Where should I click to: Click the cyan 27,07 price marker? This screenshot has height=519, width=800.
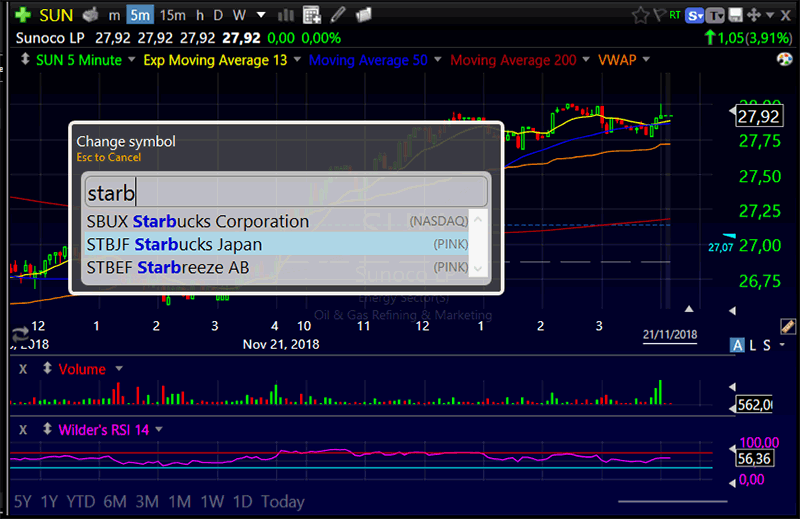click(x=720, y=248)
